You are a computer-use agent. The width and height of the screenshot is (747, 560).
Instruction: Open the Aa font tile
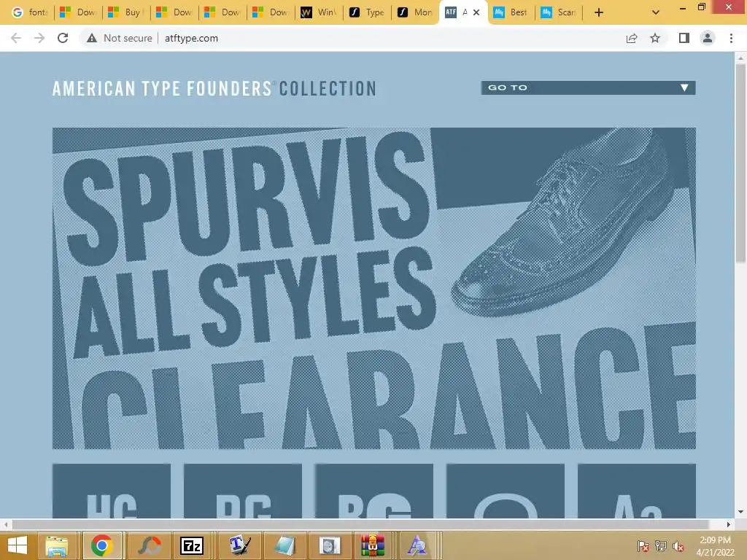[x=637, y=491]
